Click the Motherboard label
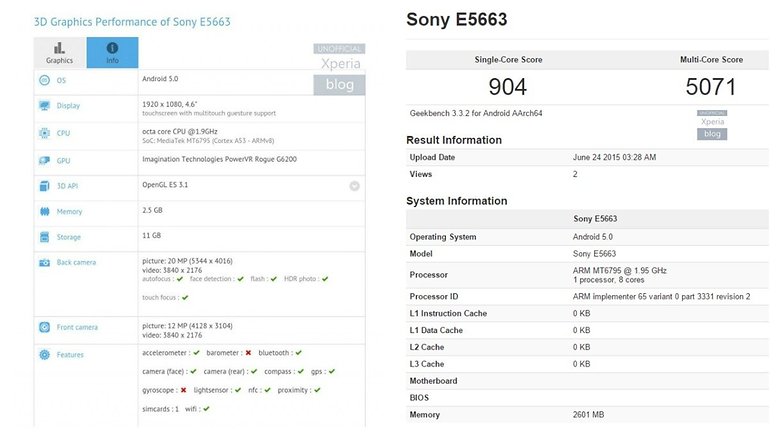The image size is (782, 440). click(433, 381)
